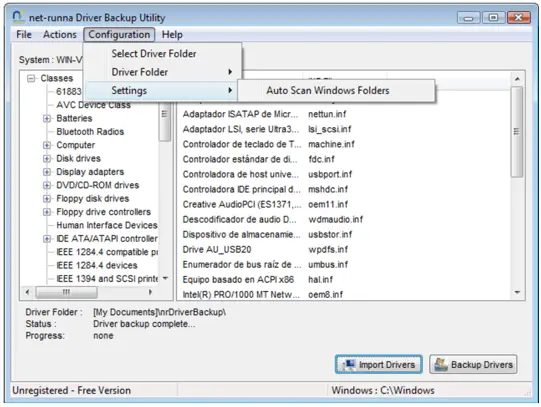Viewport: 541px width, 407px height.
Task: Select the Creative AudioPCI driver row
Action: [266, 204]
